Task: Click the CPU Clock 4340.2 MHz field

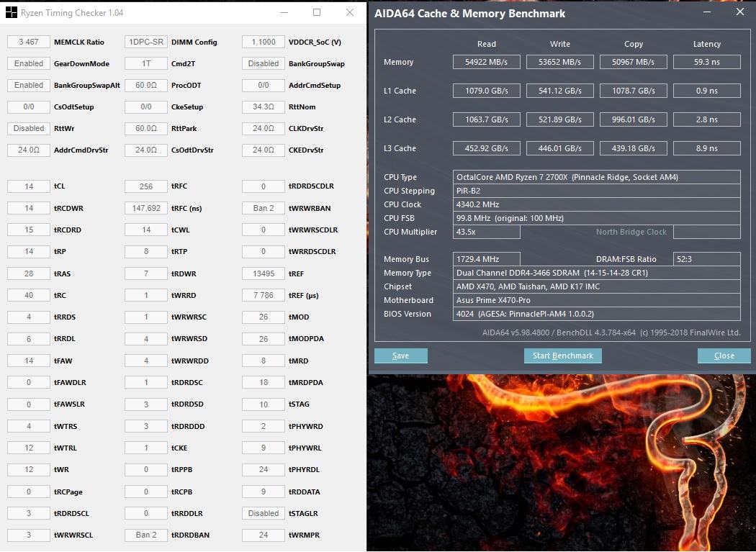Action: (596, 204)
